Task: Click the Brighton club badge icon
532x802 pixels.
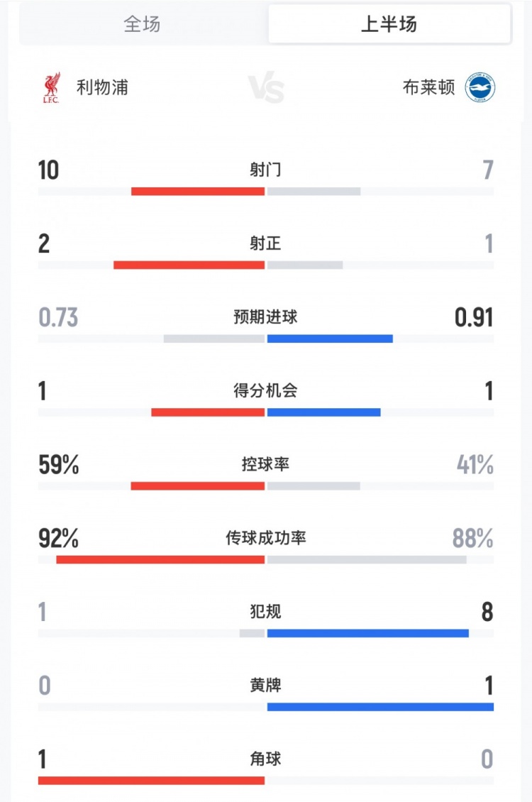Action: tap(480, 88)
